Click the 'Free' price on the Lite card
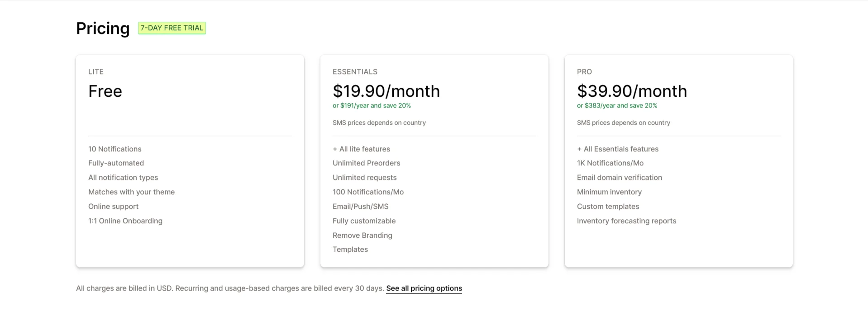This screenshot has height=311, width=868. pyautogui.click(x=105, y=91)
